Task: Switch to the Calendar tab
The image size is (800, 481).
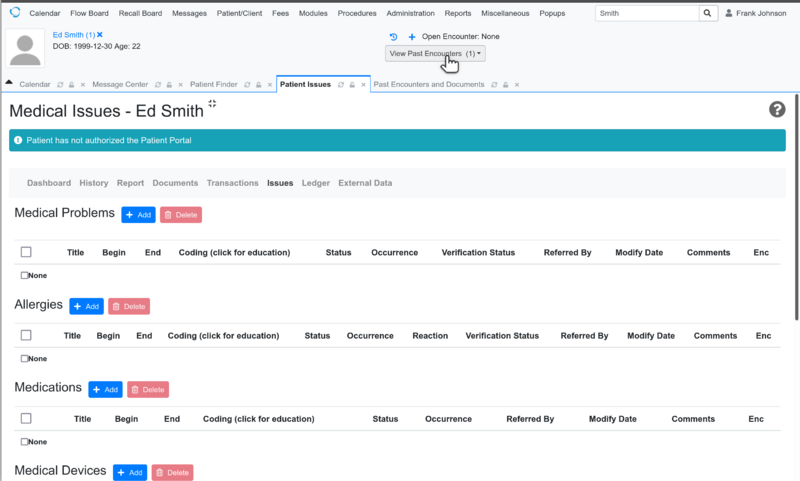Action: 35,85
